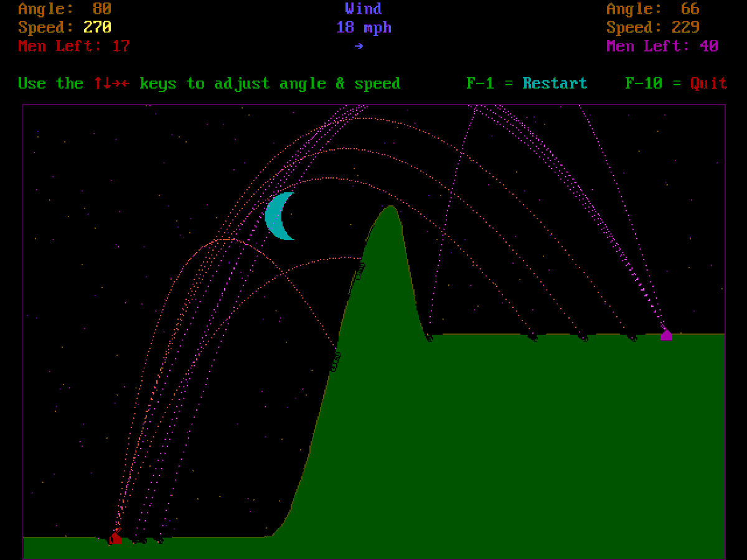The height and width of the screenshot is (560, 747).
Task: Click the mountain peak summit
Action: pos(390,208)
